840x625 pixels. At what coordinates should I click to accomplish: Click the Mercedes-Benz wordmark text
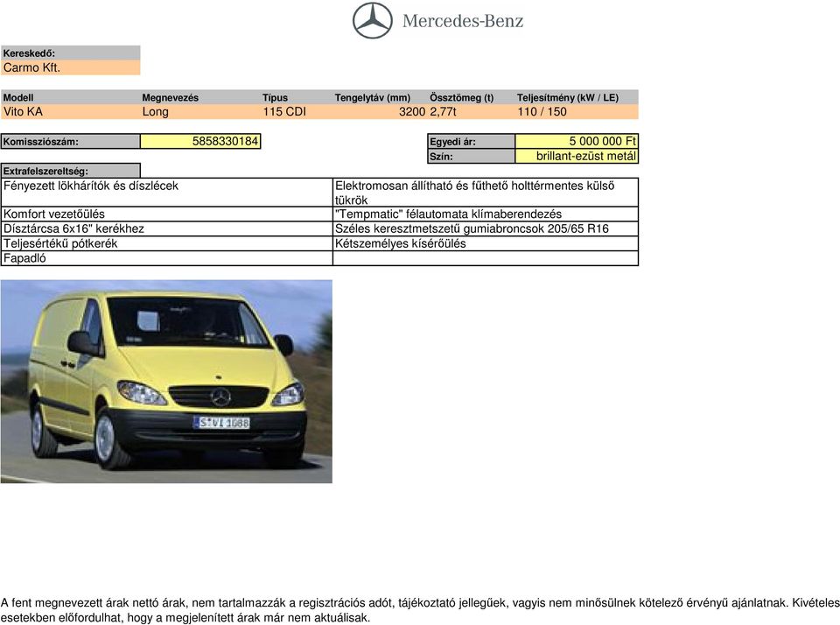463,21
